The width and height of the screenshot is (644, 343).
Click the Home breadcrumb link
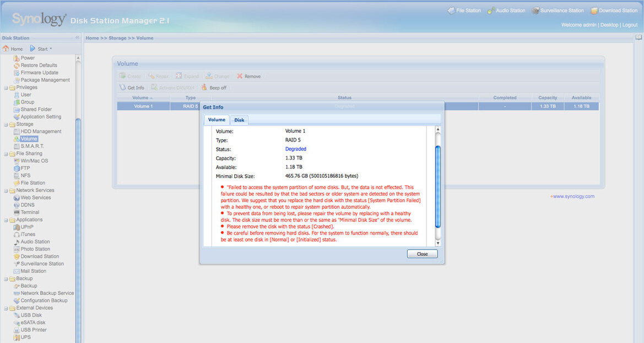[92, 38]
